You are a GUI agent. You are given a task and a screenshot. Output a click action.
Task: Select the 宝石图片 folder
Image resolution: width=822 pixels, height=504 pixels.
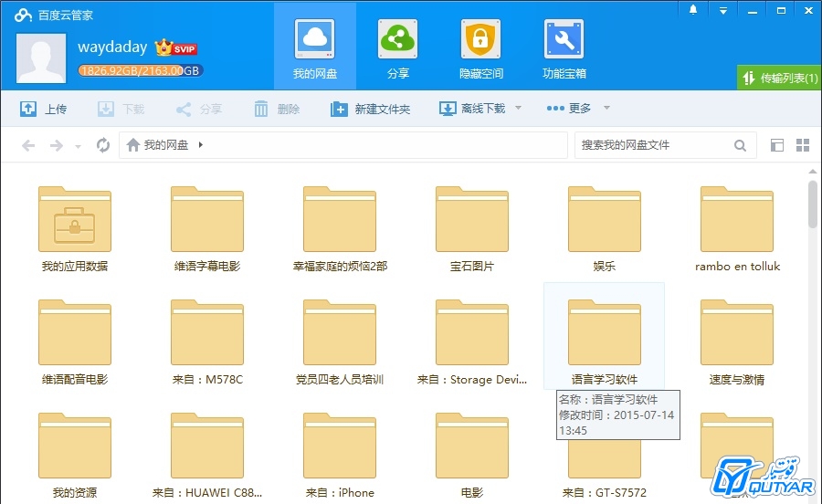[x=472, y=229]
